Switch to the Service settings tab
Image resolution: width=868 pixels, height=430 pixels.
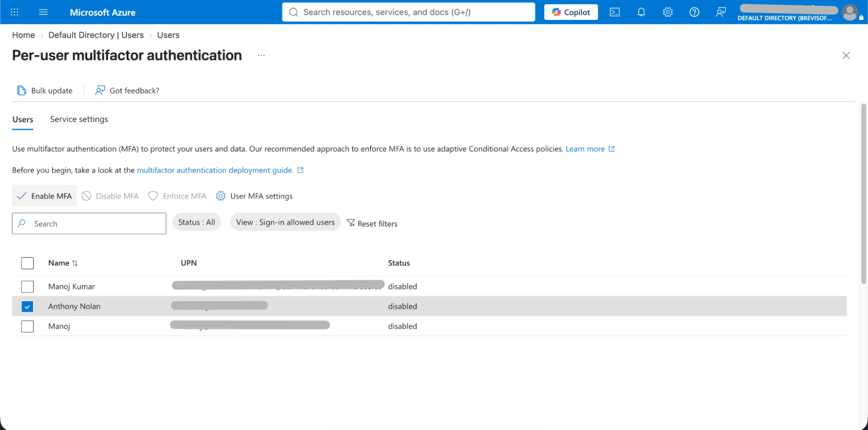79,119
